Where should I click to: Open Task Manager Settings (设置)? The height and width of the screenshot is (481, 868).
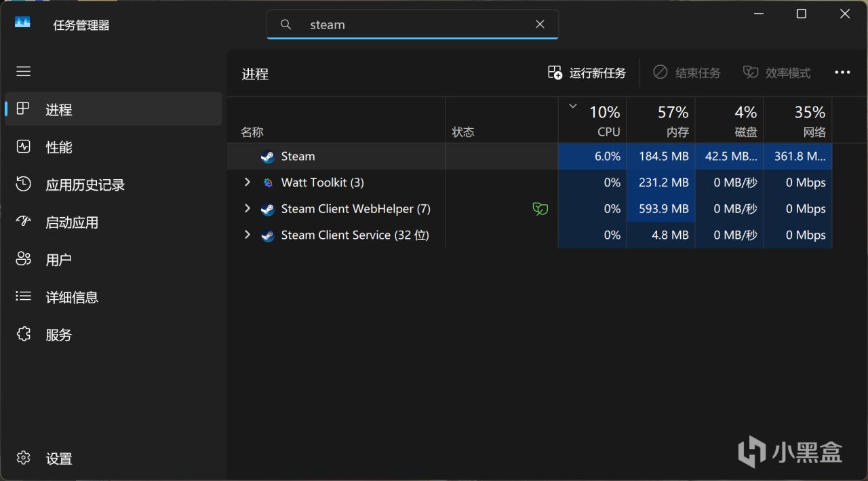[x=58, y=459]
